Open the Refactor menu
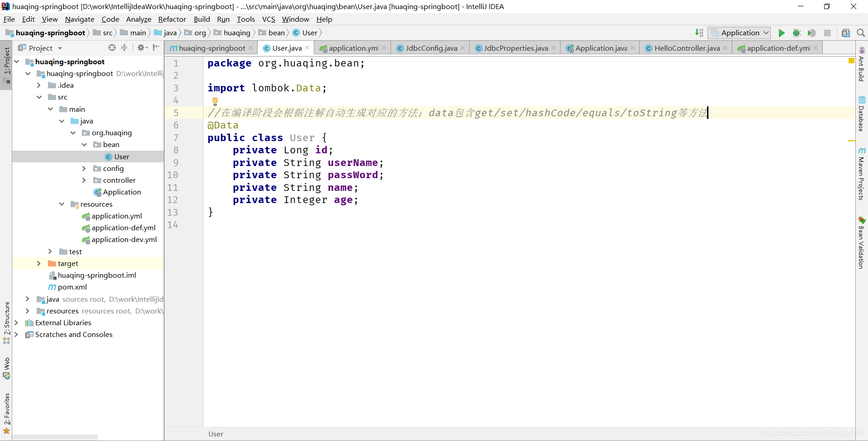Viewport: 868px width, 441px height. (x=172, y=19)
